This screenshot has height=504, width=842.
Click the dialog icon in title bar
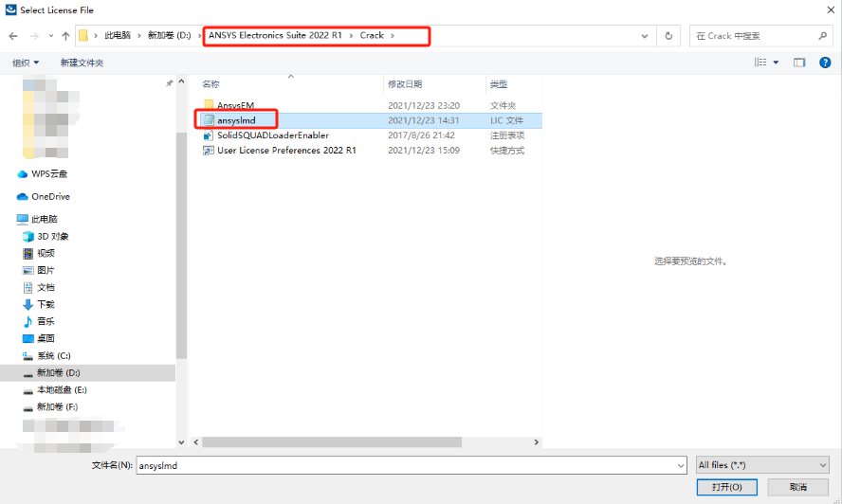tap(10, 9)
